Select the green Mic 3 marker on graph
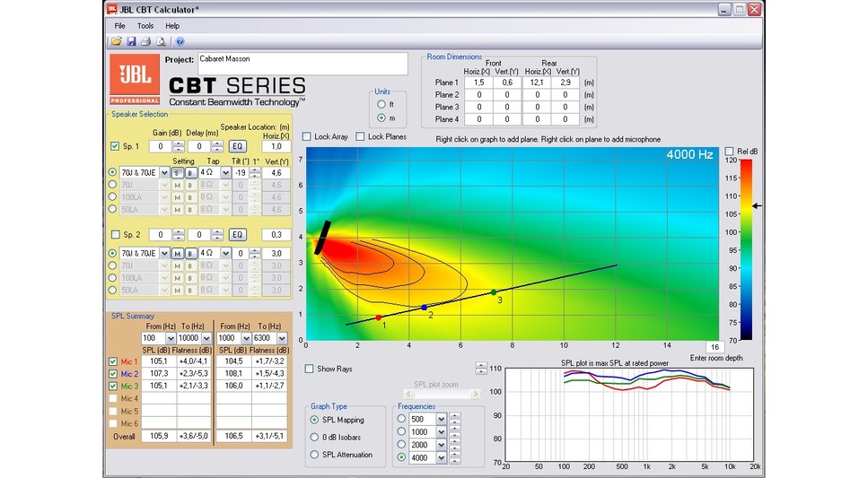 coord(494,292)
